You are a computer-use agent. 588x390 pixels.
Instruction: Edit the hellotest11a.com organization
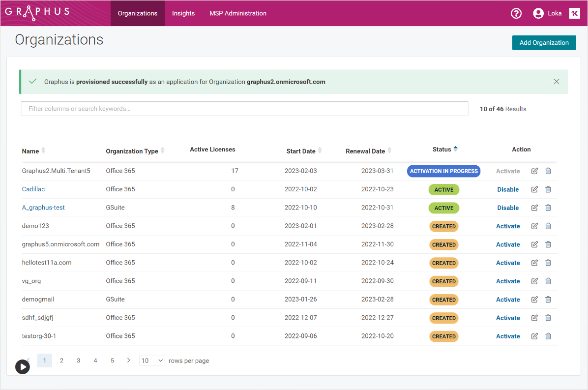pyautogui.click(x=534, y=263)
